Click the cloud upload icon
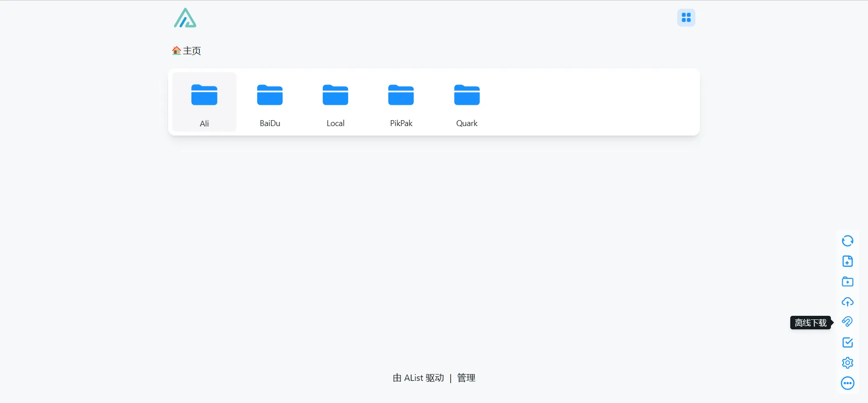This screenshot has width=868, height=403. (847, 302)
